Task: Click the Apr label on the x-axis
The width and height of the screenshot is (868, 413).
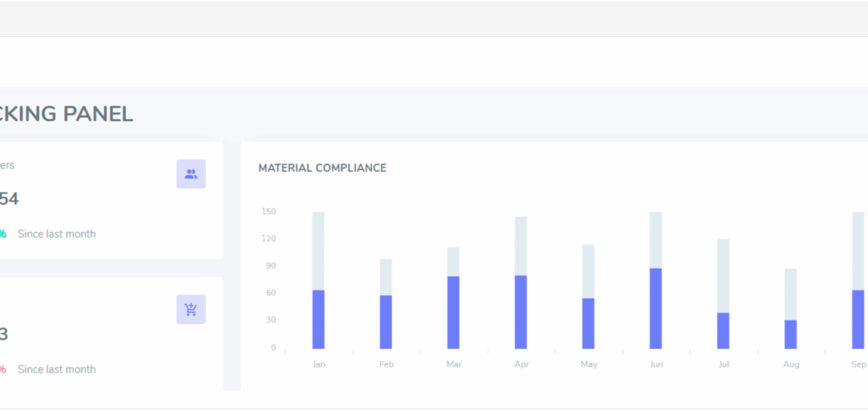Action: click(521, 364)
